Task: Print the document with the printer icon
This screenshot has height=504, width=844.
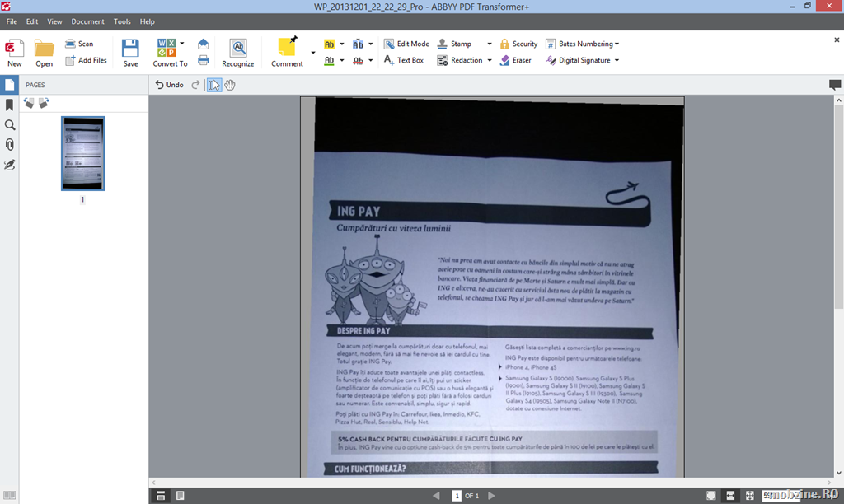Action: pyautogui.click(x=203, y=60)
